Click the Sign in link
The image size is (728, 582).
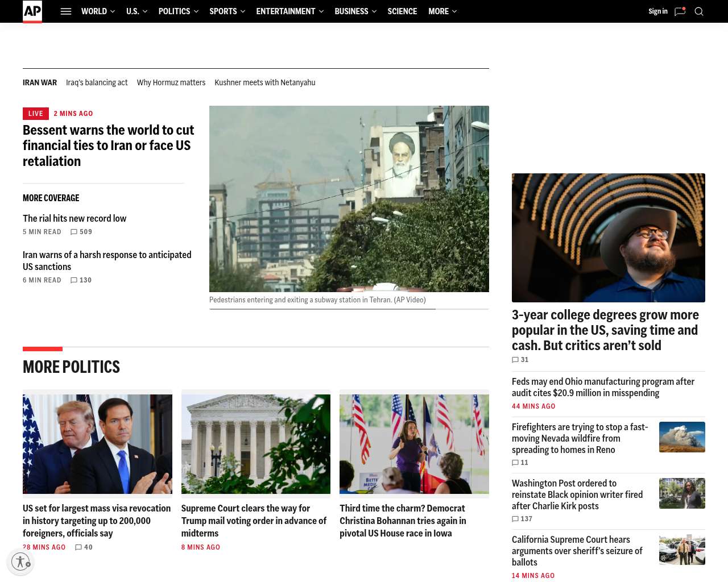658,11
